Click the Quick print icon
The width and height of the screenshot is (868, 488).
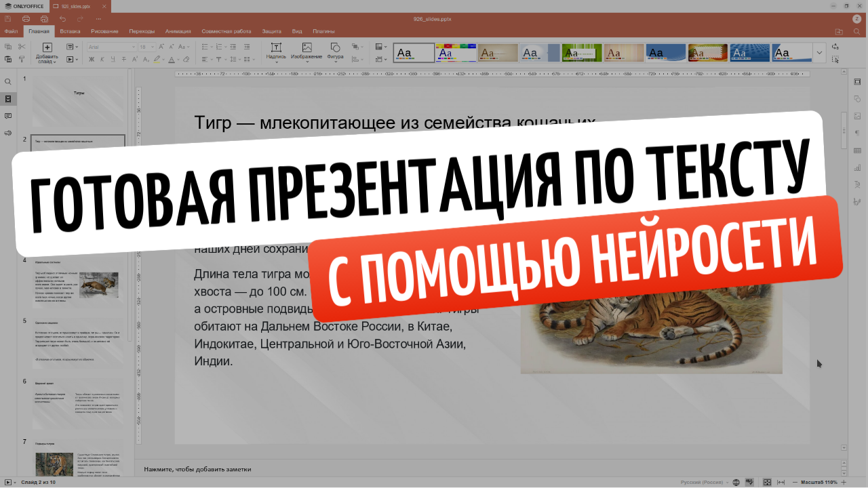pos(44,18)
